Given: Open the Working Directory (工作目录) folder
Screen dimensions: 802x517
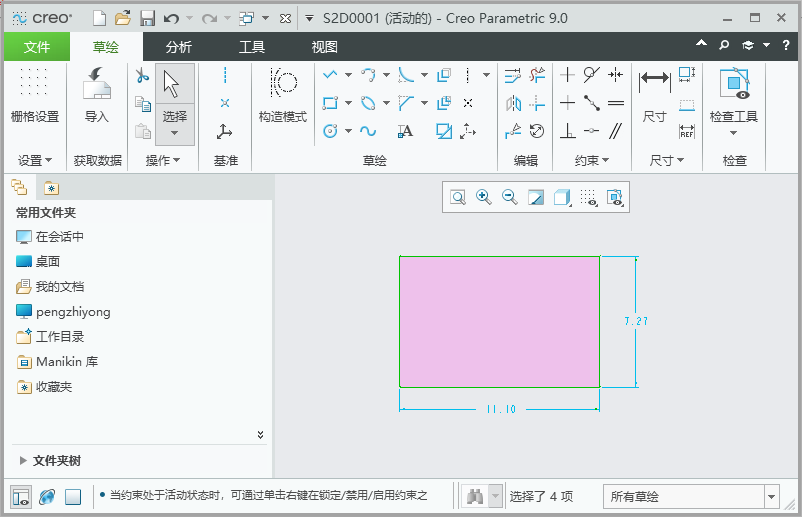Looking at the screenshot, I should (x=60, y=337).
